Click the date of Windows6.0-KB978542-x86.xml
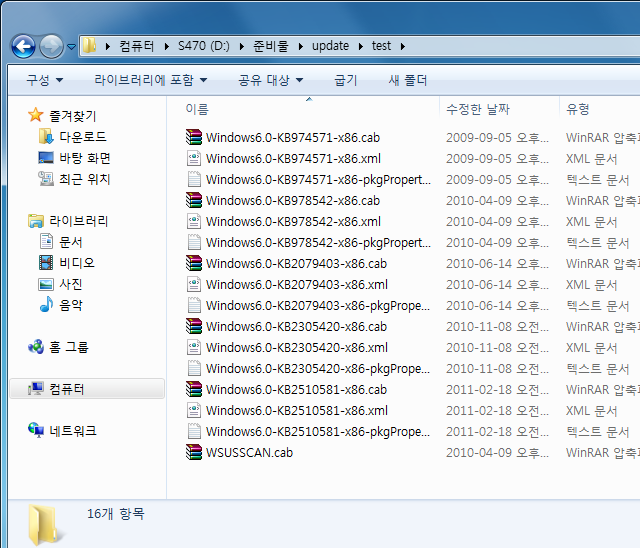This screenshot has height=548, width=640. pos(497,222)
